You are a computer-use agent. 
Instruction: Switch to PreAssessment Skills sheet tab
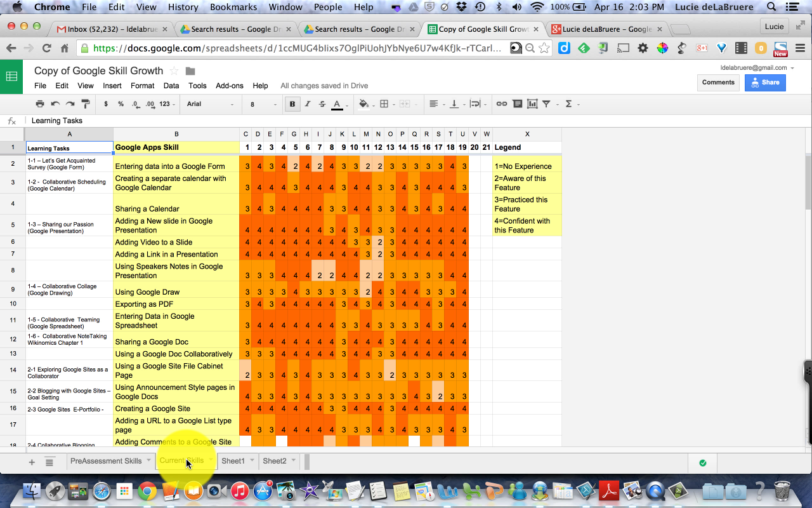coord(106,461)
